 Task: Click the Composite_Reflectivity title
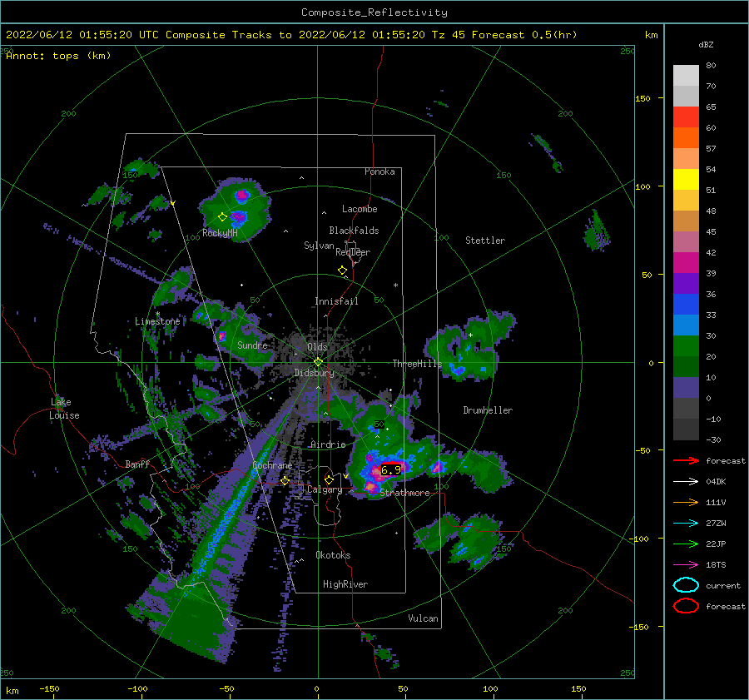coord(374,12)
